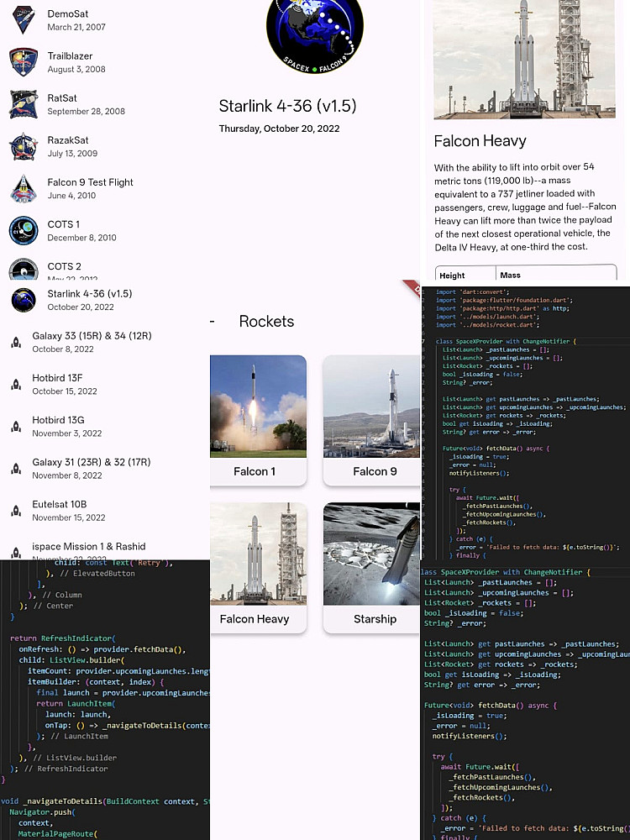Screen dimensions: 630x840
Task: Select ispace Mission 1 & Rashid launch
Action: click(x=88, y=547)
